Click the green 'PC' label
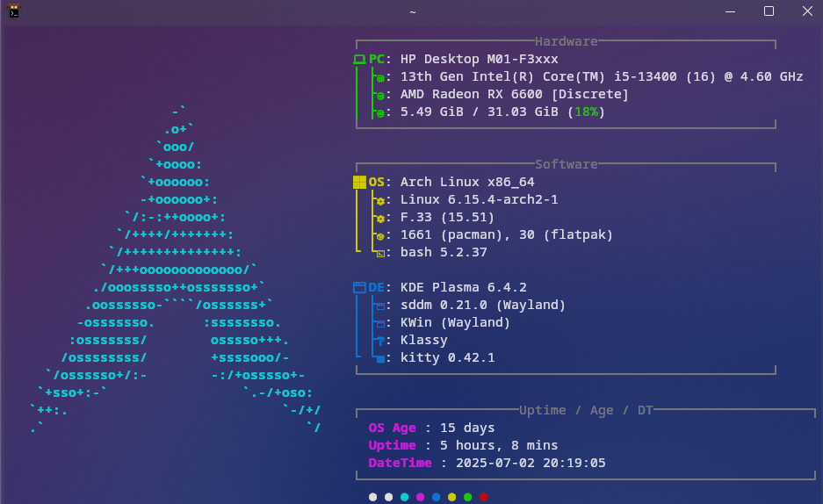Viewport: 823px width, 504px height. point(376,59)
